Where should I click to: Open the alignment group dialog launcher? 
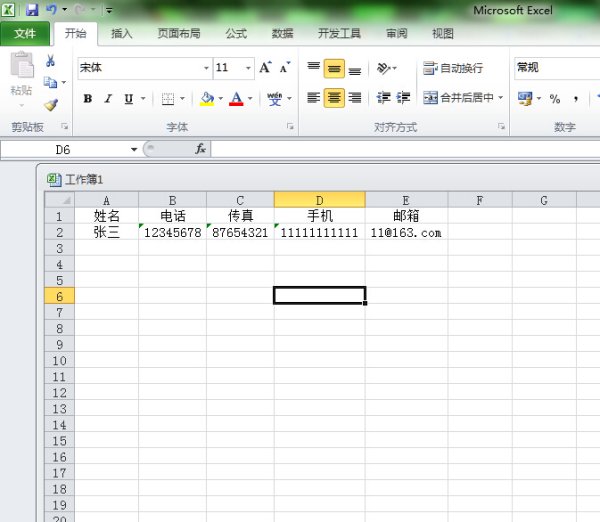coord(501,126)
